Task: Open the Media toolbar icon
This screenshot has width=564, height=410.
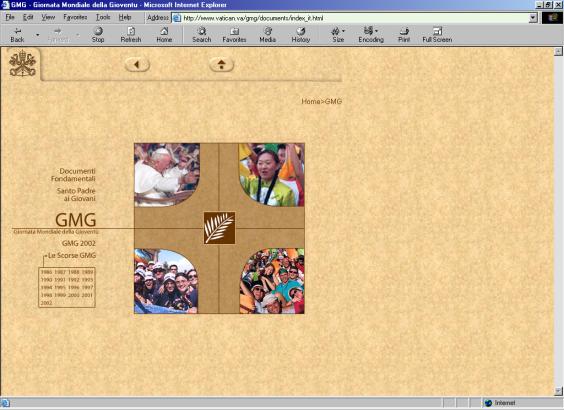Action: click(268, 31)
